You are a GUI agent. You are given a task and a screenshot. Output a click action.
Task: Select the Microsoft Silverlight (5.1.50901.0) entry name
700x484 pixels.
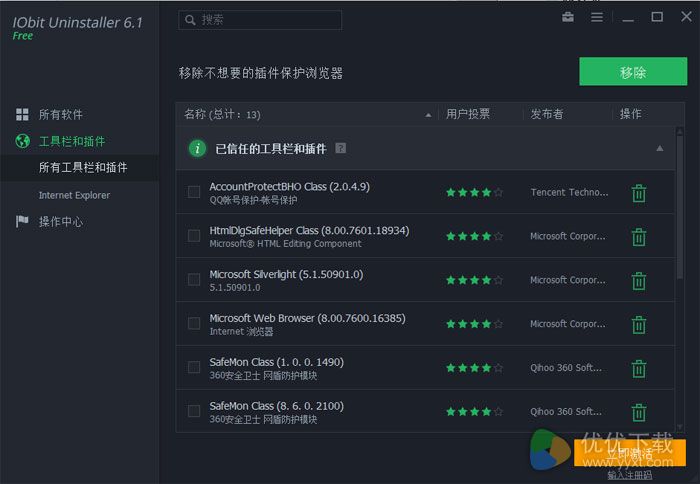[x=286, y=275]
